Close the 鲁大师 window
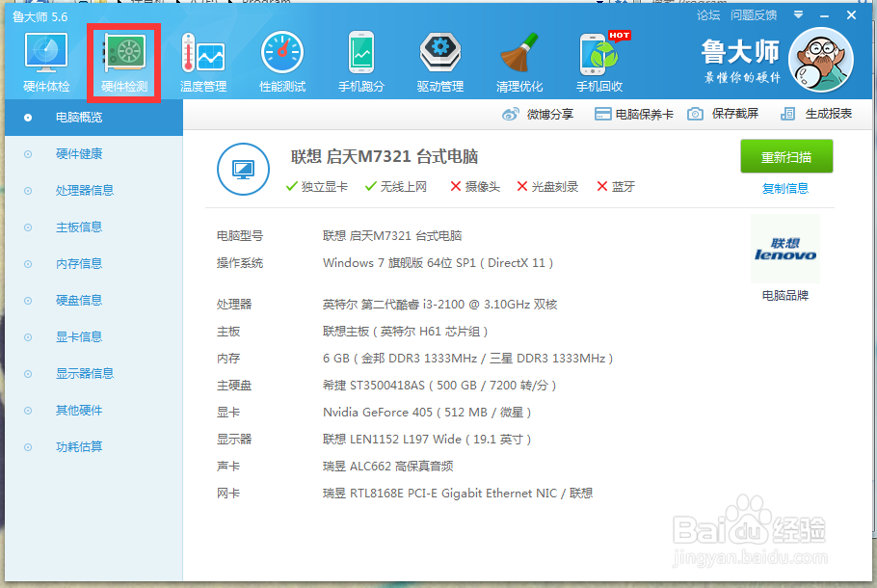877x588 pixels. pos(851,15)
